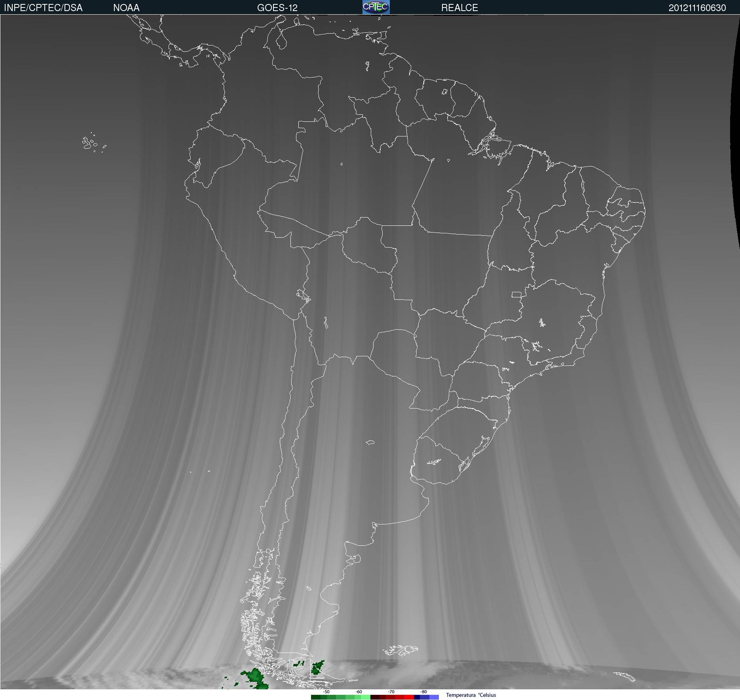Click the INPE/CPTEC/DSA header label
The image size is (740, 700).
click(43, 8)
